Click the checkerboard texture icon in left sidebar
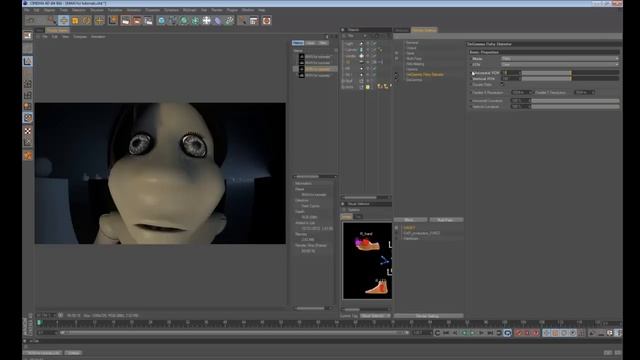The height and width of the screenshot is (360, 640). point(28,131)
